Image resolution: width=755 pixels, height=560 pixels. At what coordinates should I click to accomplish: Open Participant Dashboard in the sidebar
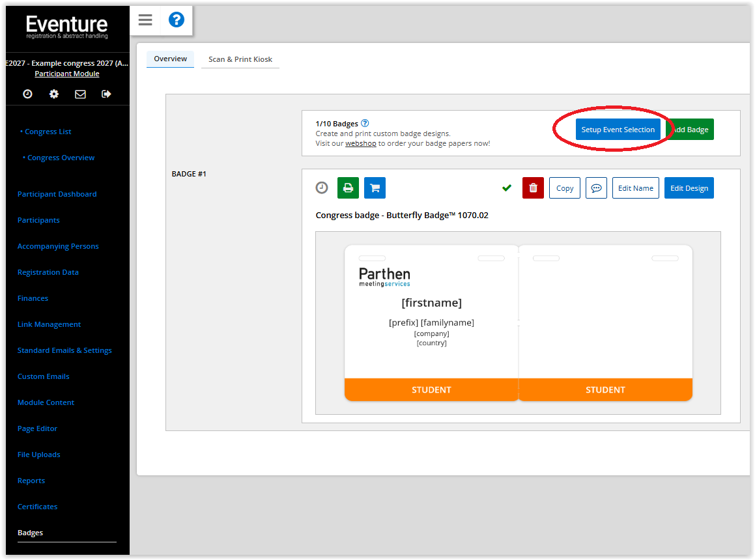coord(57,194)
